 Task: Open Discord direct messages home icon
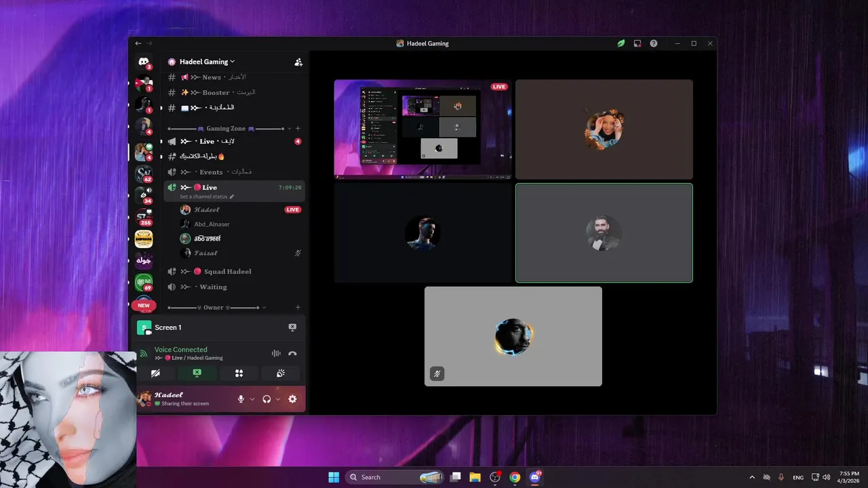tap(144, 62)
